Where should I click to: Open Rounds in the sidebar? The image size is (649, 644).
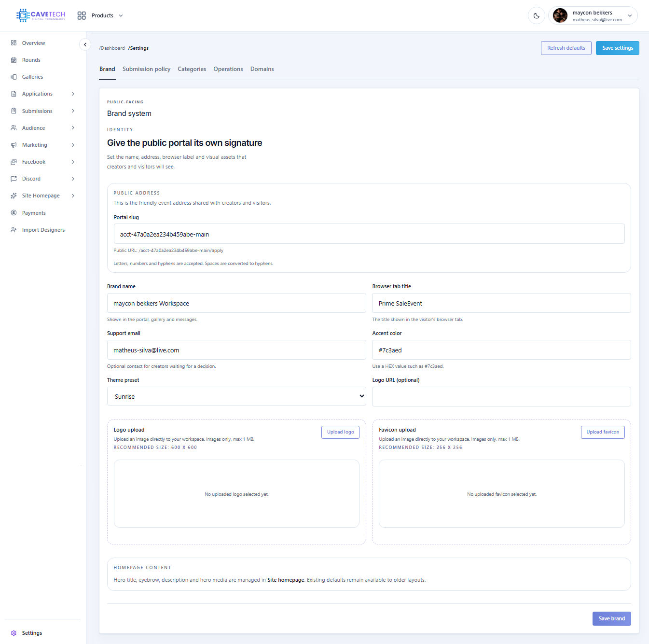31,60
